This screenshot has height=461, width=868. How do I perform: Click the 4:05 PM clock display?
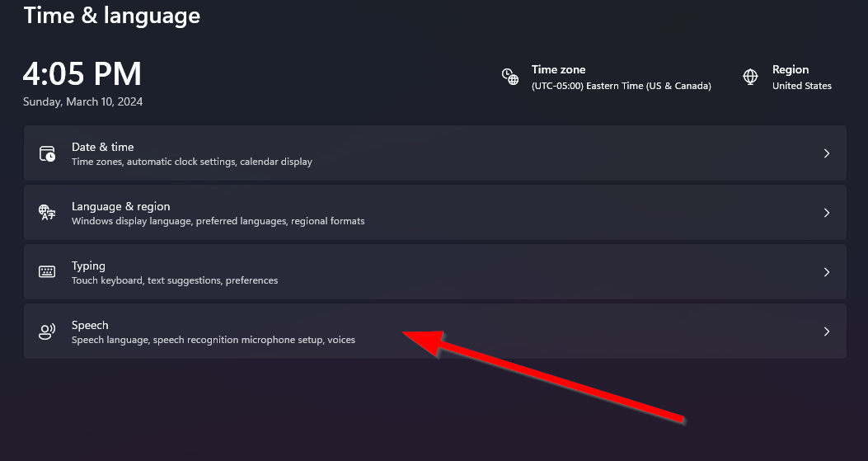82,74
